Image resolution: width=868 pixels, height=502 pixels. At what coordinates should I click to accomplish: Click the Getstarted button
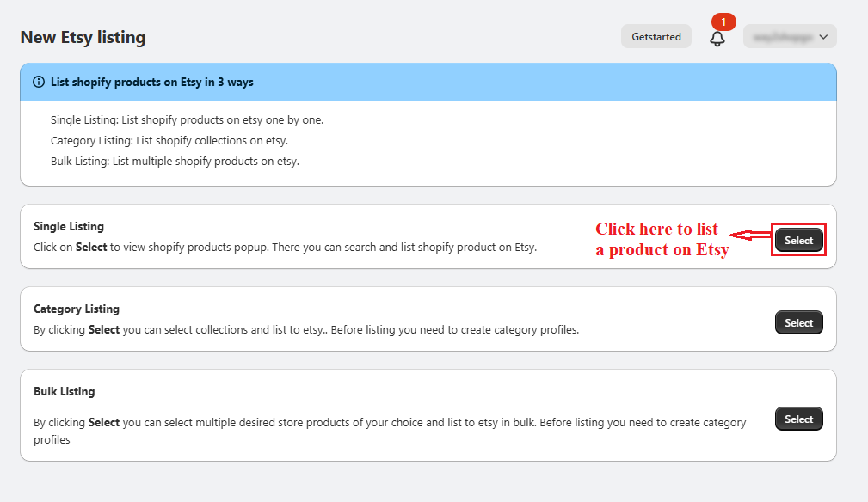(656, 36)
